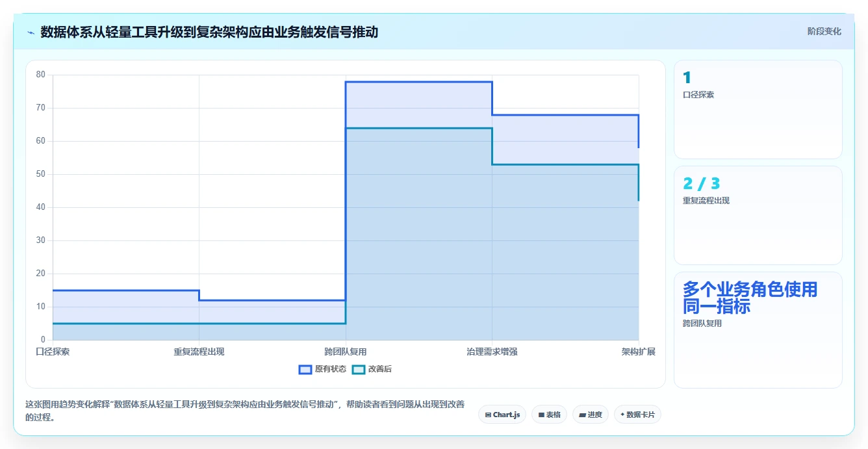The width and height of the screenshot is (868, 449).
Task: Click the 跨团队复用 caption in third card
Action: [x=702, y=323]
